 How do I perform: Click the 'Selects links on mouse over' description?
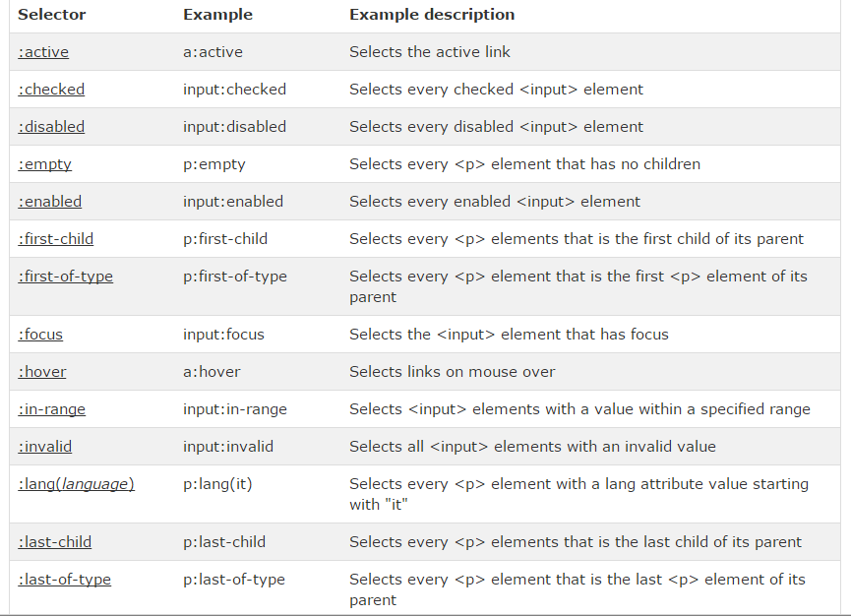(453, 372)
